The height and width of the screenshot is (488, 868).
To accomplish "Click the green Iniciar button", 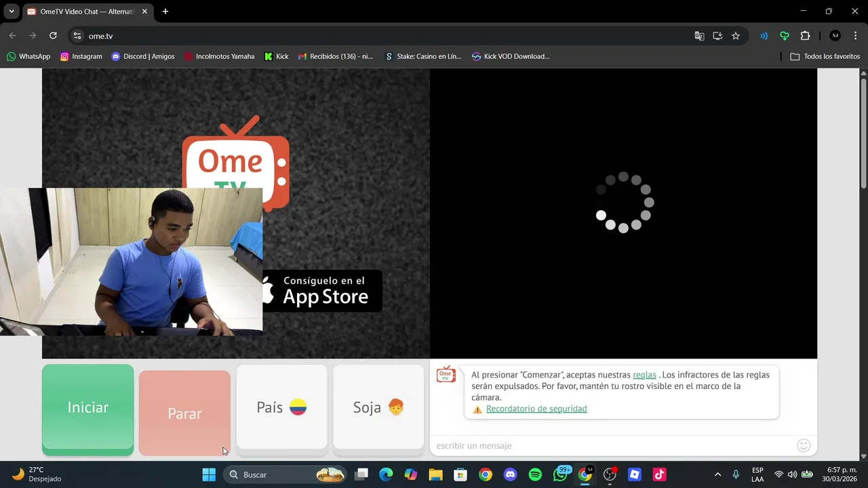I will [x=87, y=409].
